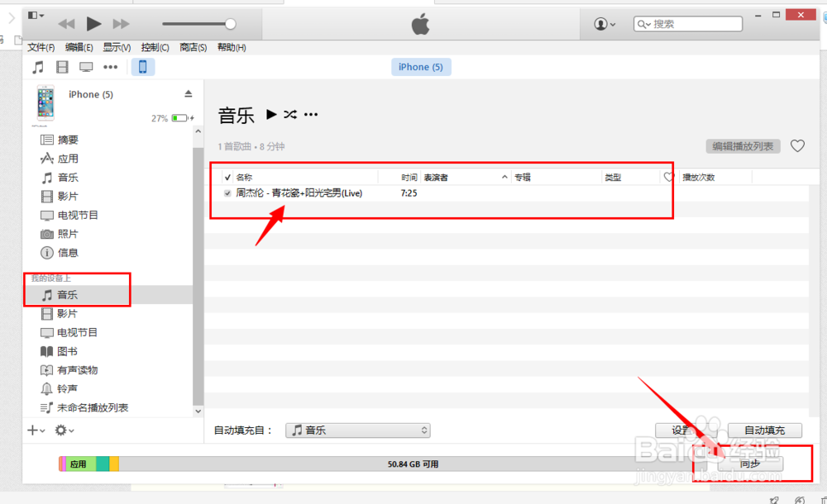The height and width of the screenshot is (504, 827).
Task: Play the 音乐 list
Action: coord(271,114)
